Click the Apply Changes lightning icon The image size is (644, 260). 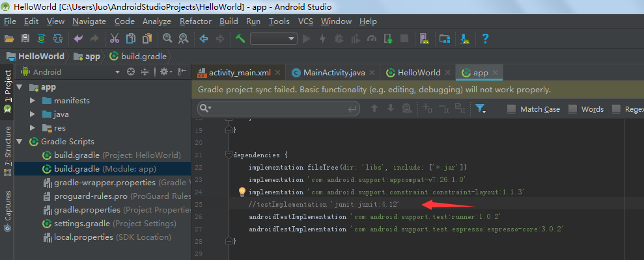pyautogui.click(x=323, y=39)
